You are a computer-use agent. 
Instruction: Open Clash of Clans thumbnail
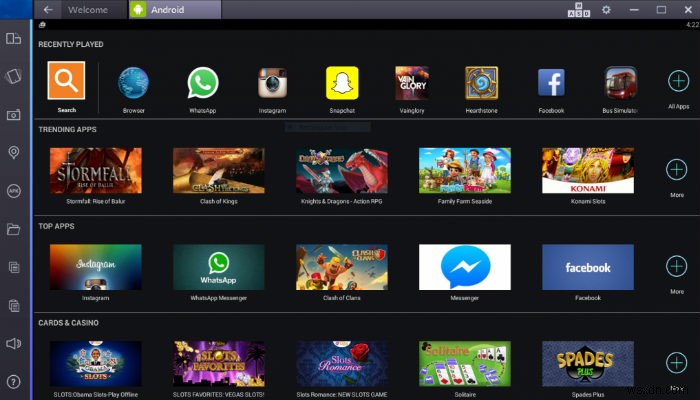(342, 267)
